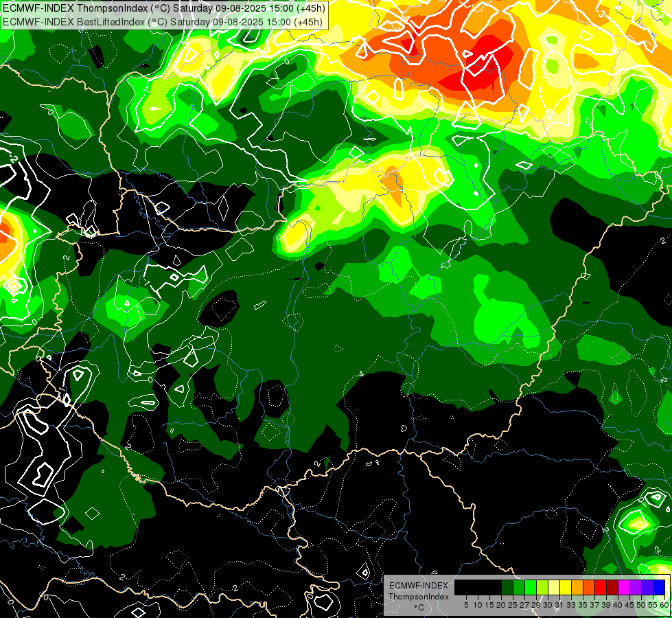This screenshot has height=618, width=672.
Task: Click the red 37-39 legend swatch
Action: [x=601, y=588]
